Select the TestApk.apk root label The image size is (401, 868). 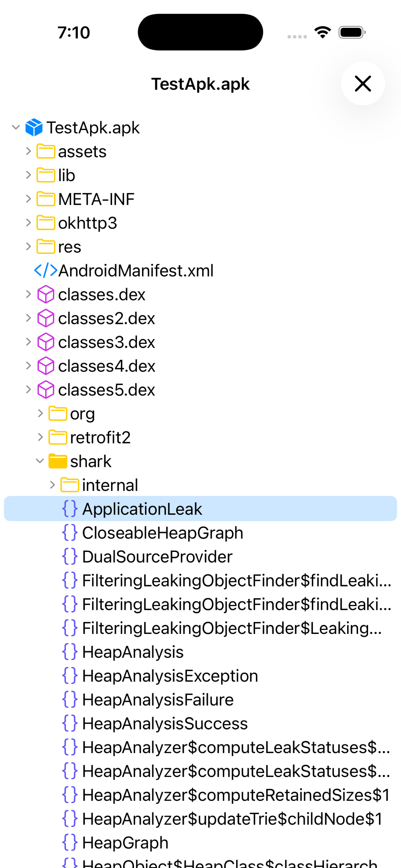coord(93,128)
